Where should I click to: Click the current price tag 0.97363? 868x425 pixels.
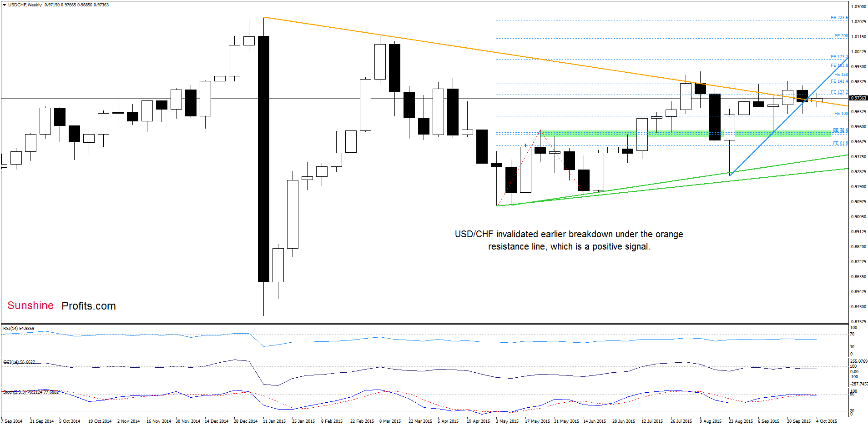pos(858,98)
